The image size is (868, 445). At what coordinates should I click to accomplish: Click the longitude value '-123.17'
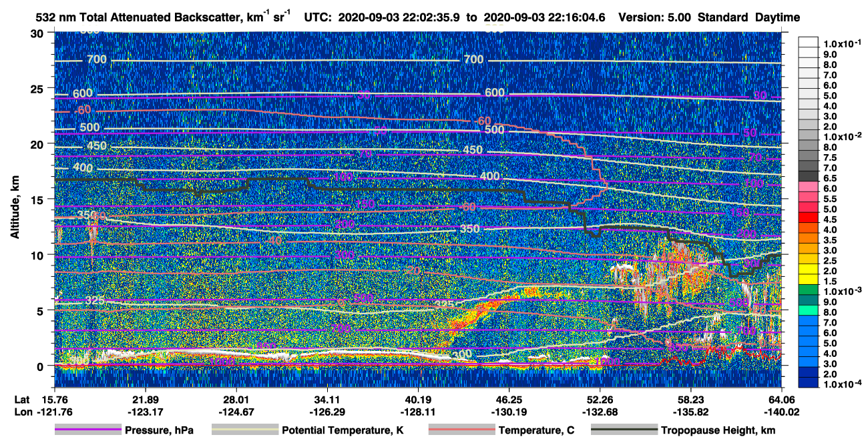145,412
